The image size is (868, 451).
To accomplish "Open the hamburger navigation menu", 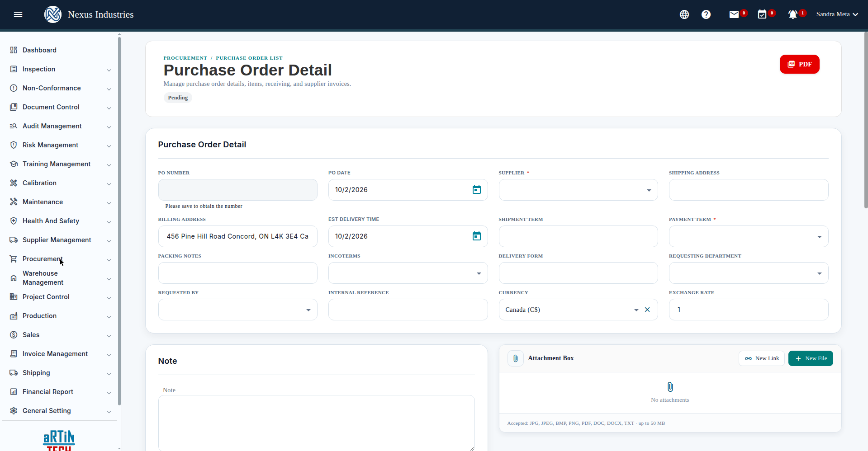I will [18, 14].
